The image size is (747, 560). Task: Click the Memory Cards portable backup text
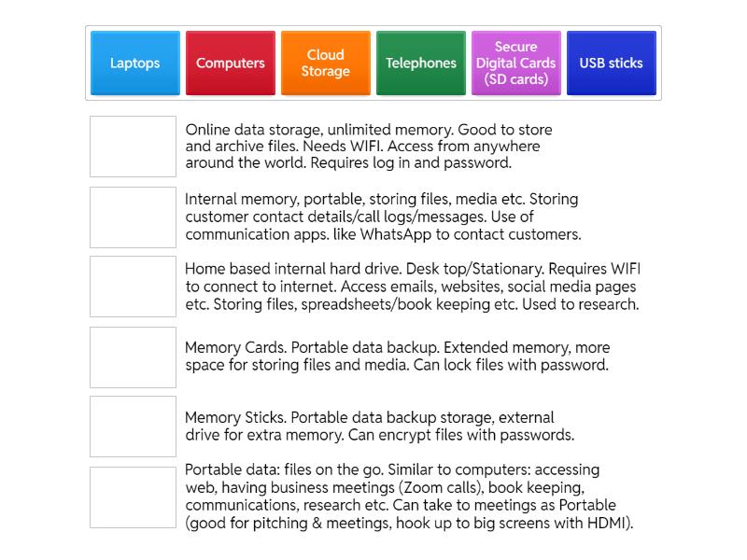point(397,357)
